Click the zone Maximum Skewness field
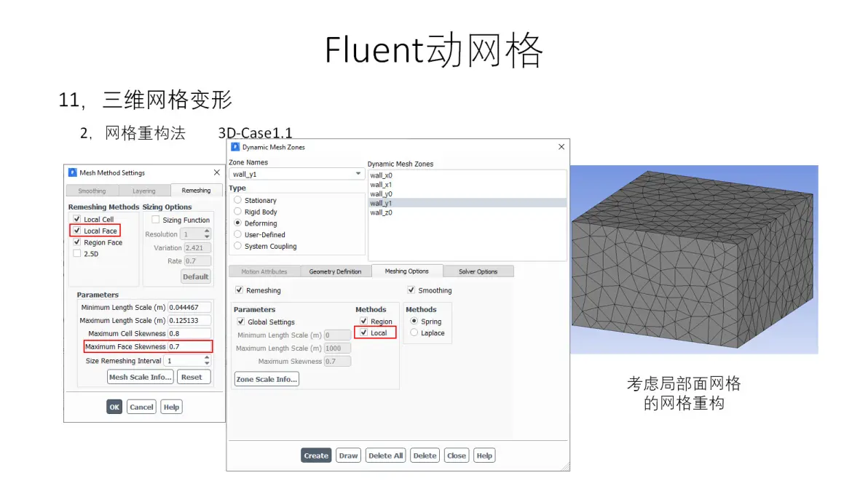 pos(337,361)
